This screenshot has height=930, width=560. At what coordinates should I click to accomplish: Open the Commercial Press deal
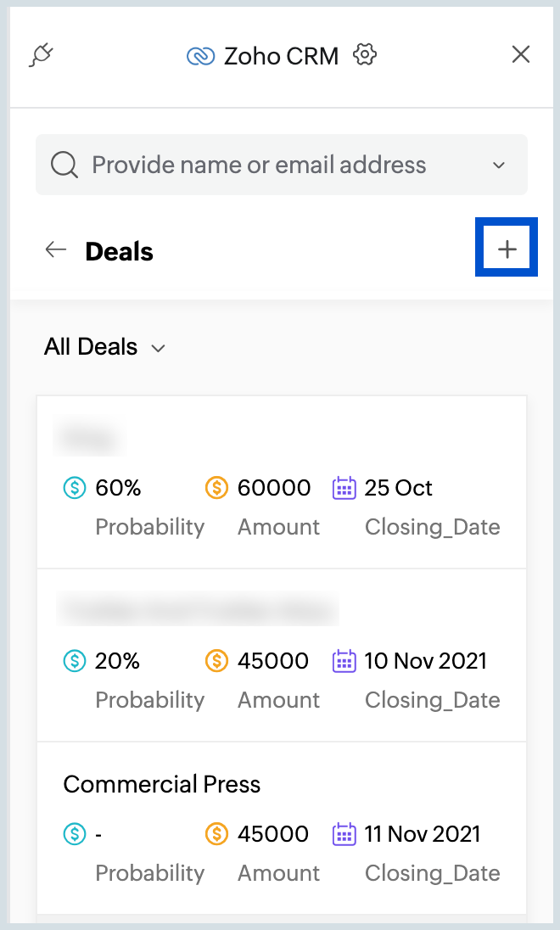click(281, 828)
